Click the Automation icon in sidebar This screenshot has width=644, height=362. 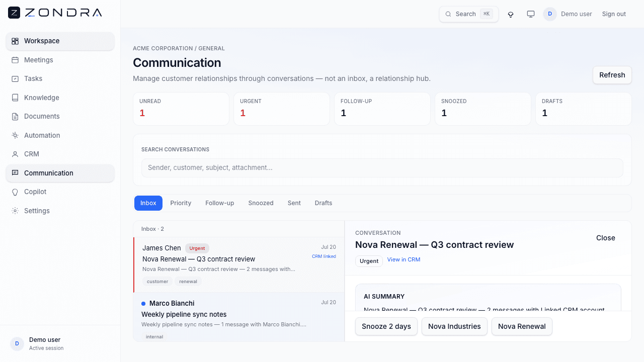pyautogui.click(x=15, y=135)
